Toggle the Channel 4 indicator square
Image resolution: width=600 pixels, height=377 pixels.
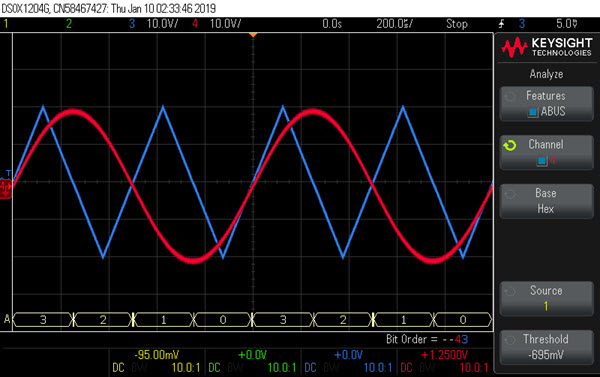[x=542, y=161]
